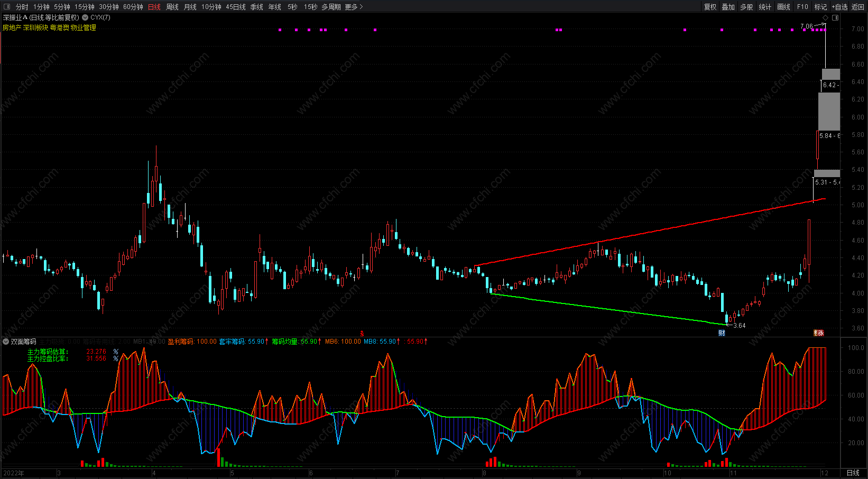The height and width of the screenshot is (479, 868).
Task: Expand the 更多 periods list
Action: (354, 7)
